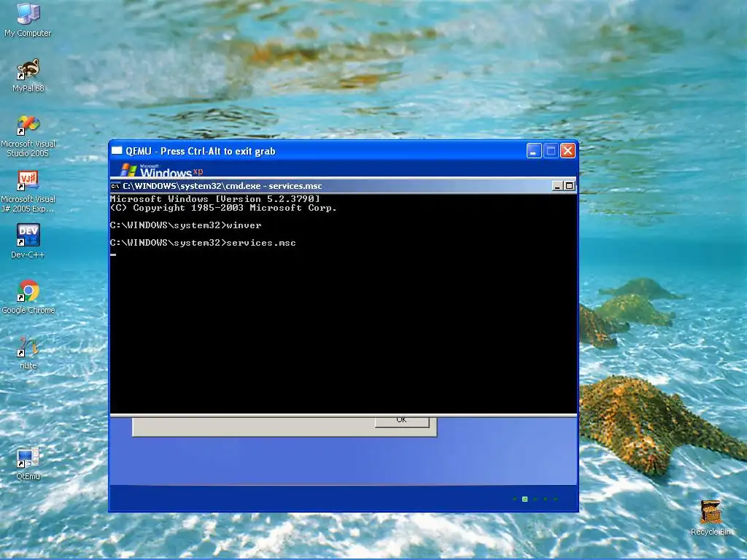747x560 pixels.
Task: Click the QEMU title bar text
Action: (x=200, y=151)
